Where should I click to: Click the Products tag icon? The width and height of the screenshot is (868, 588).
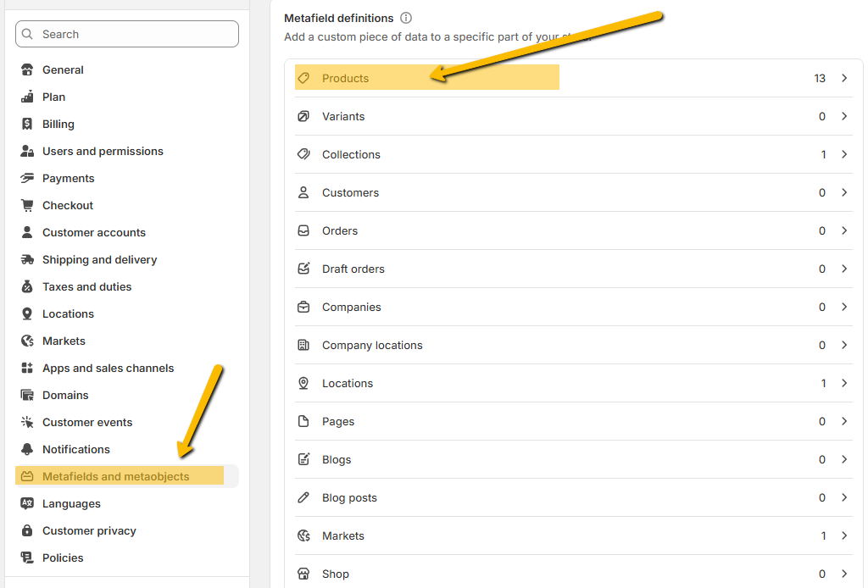click(303, 78)
